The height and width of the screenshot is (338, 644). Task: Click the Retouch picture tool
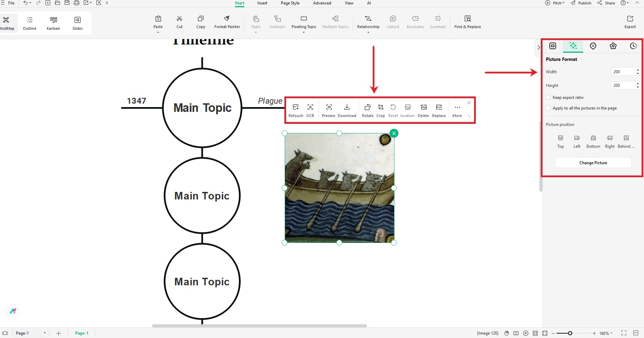296,110
